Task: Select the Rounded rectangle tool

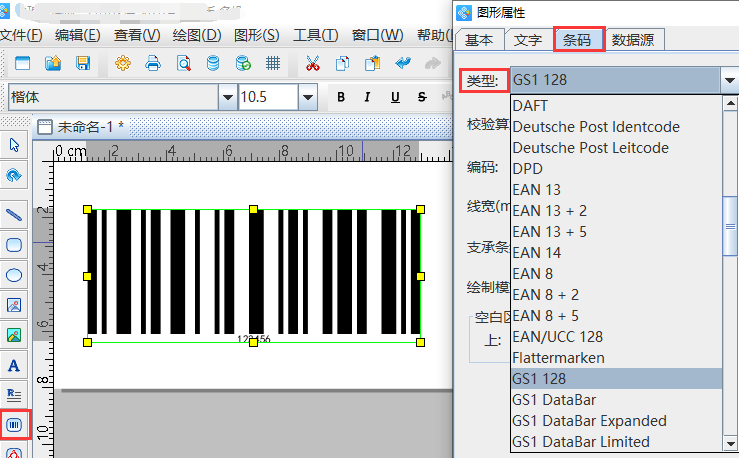Action: (x=14, y=245)
